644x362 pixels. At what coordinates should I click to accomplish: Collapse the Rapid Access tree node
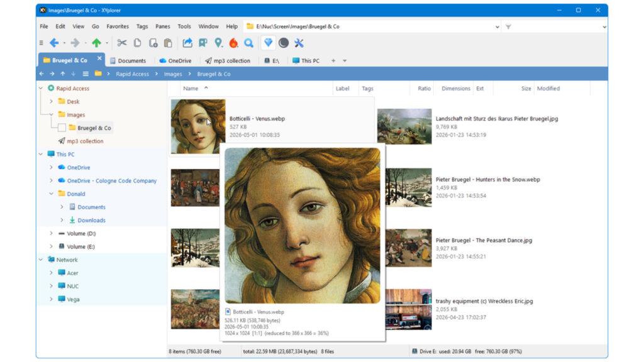pyautogui.click(x=41, y=88)
